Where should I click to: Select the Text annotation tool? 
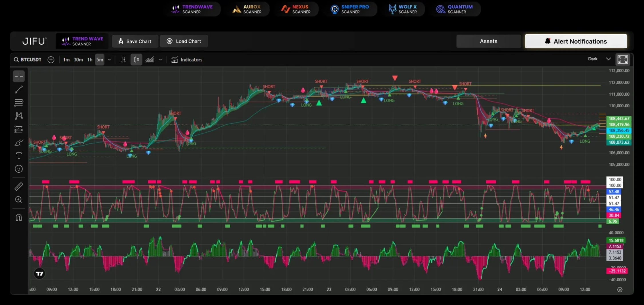[19, 156]
